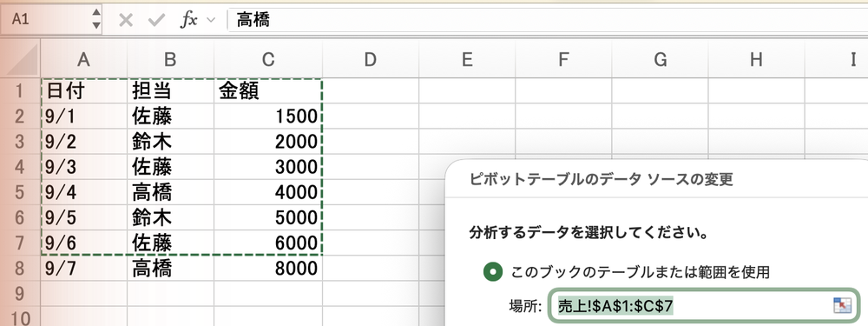Select row 8 header
Screen dimensions: 868x326
tap(20, 269)
